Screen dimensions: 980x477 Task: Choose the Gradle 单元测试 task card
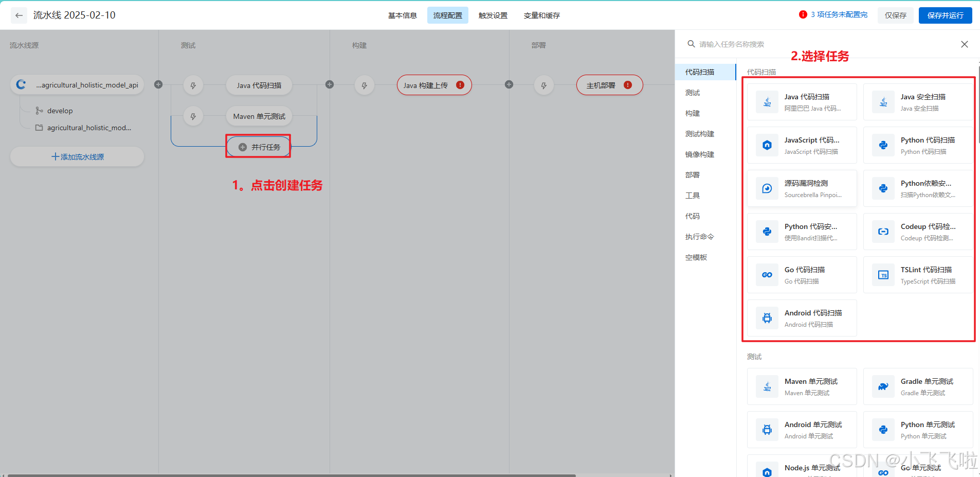(x=918, y=386)
